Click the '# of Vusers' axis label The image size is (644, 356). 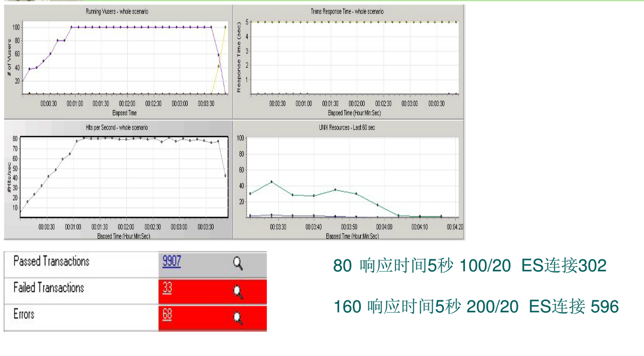pyautogui.click(x=9, y=58)
